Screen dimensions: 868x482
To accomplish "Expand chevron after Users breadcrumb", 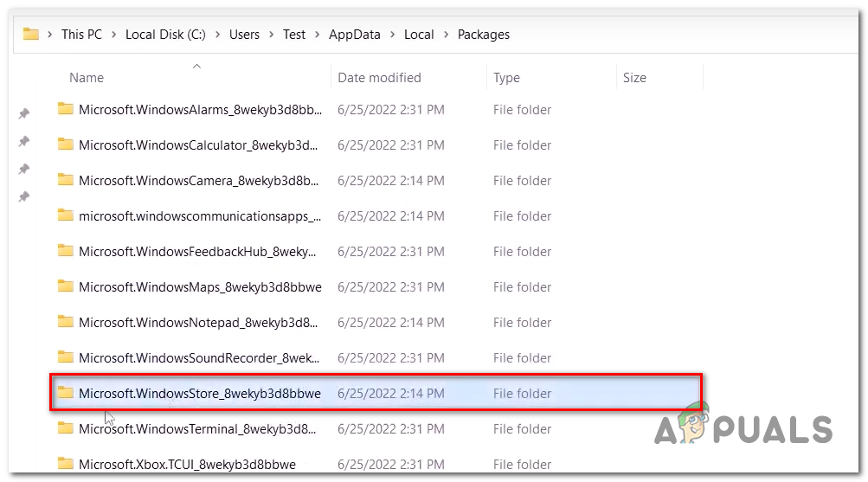I will [x=271, y=35].
